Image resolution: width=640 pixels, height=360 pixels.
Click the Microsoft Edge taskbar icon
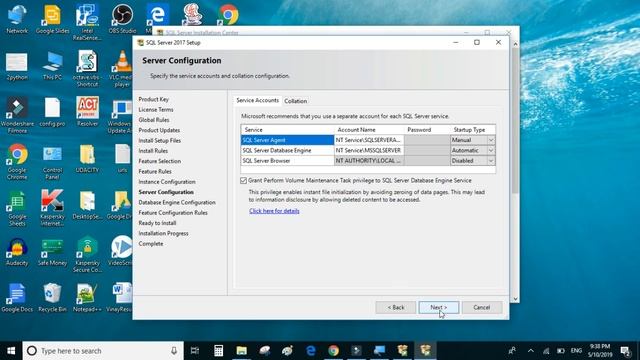(x=311, y=351)
